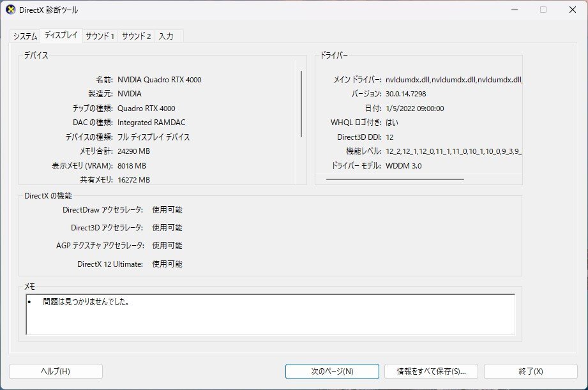588x390 pixels.
Task: Click the 終了(X) button
Action: (x=531, y=371)
